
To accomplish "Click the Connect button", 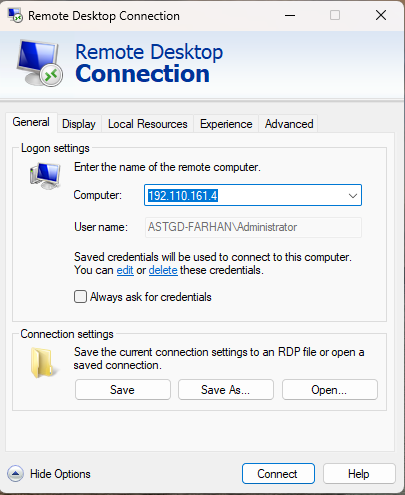I will [278, 473].
